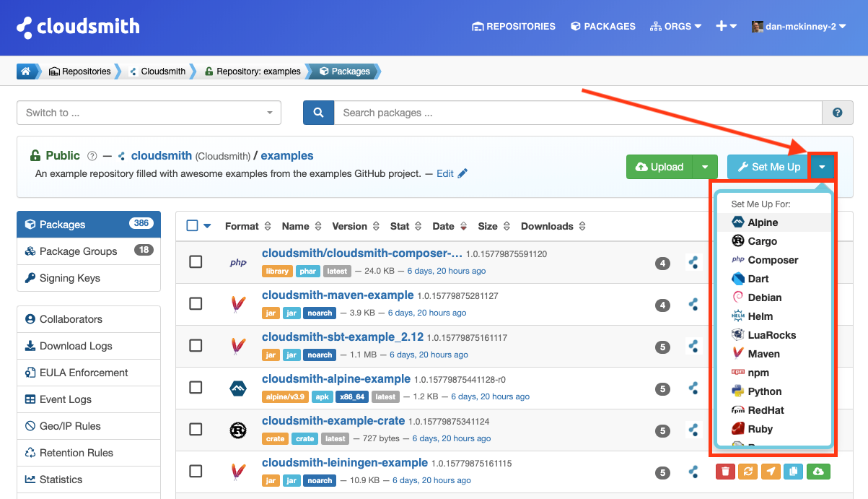Click the Rust icon for cloudsmith-example-crate
868x499 pixels.
(238, 430)
